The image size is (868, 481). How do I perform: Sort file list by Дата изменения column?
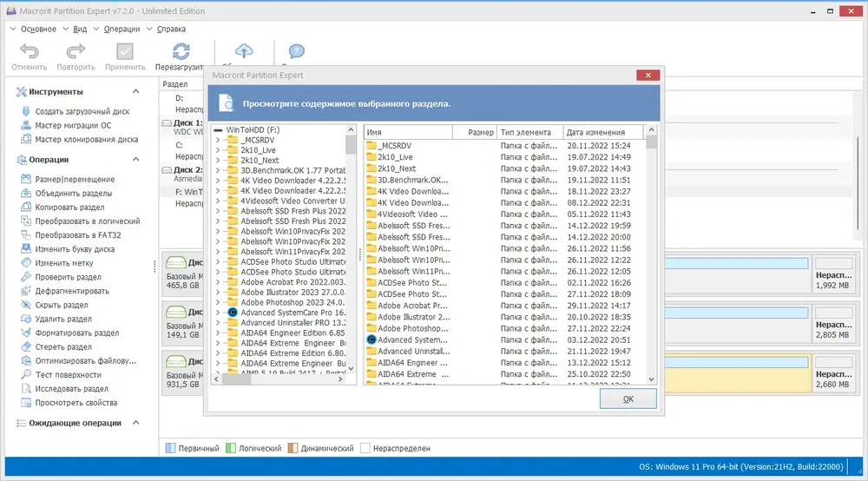click(x=603, y=132)
